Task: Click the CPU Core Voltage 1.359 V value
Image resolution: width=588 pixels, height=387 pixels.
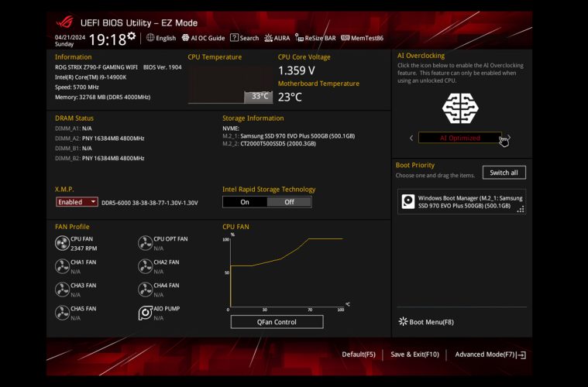Action: pos(296,70)
